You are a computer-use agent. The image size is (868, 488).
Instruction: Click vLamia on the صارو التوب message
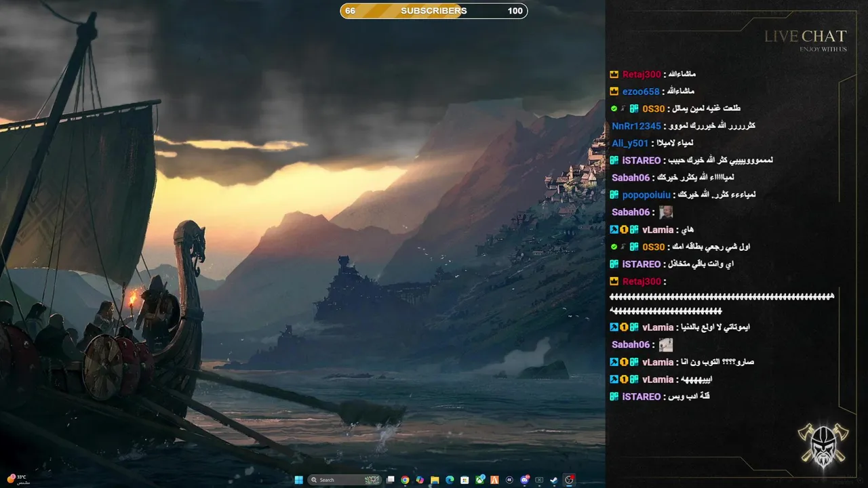click(x=658, y=362)
